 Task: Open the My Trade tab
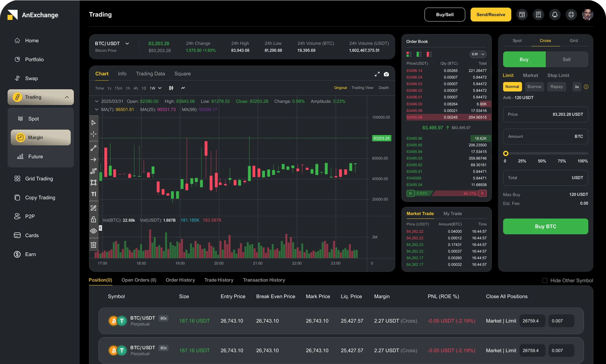(452, 213)
